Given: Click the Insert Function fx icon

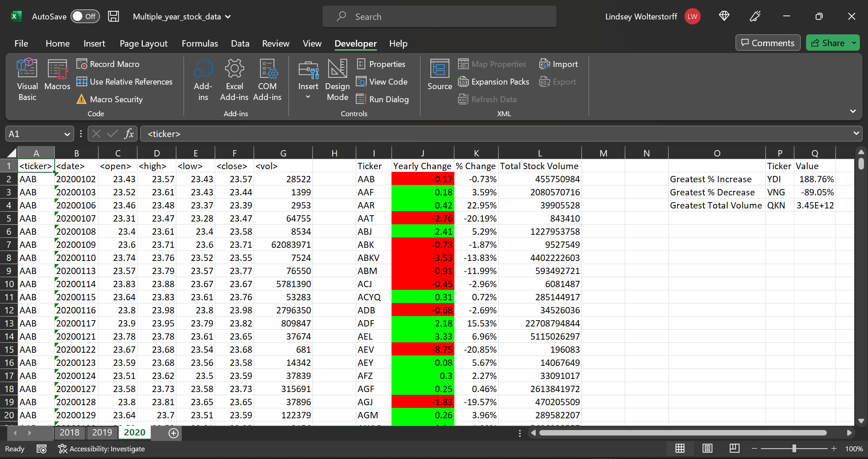Looking at the screenshot, I should pyautogui.click(x=129, y=134).
